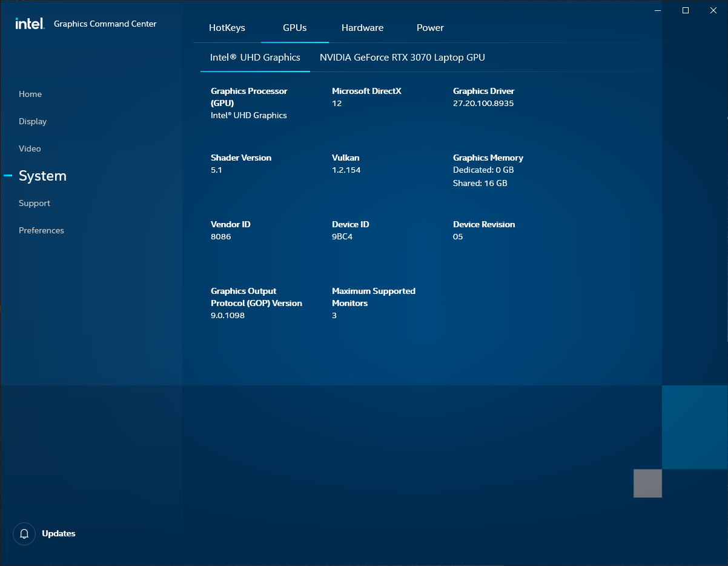This screenshot has width=728, height=566.
Task: Click the Vendor ID value 8086
Action: 221,237
